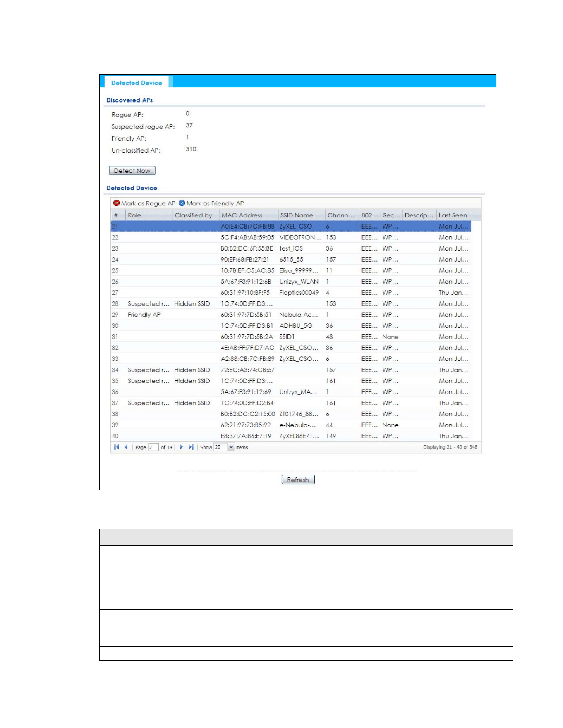The width and height of the screenshot is (563, 728).
Task: Click the # column header
Action: click(118, 215)
